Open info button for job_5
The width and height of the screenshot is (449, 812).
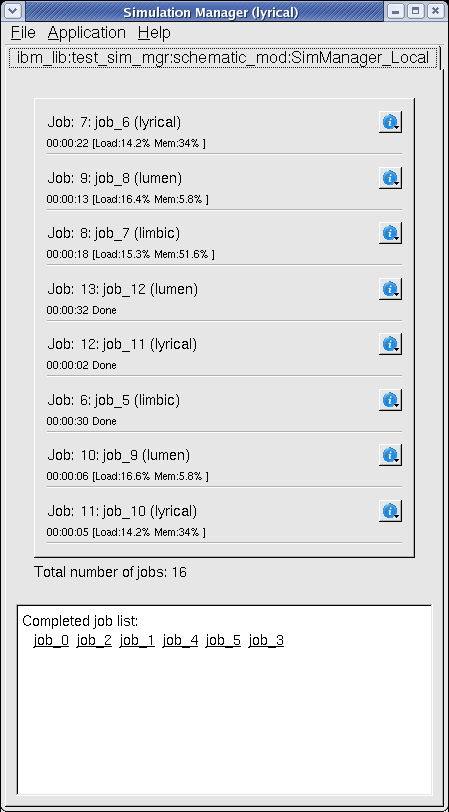[x=390, y=400]
